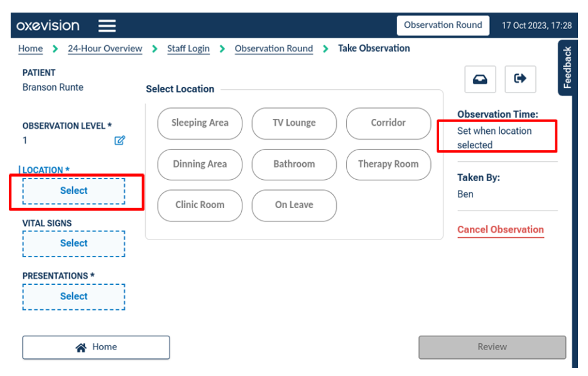Edit observation level with pencil icon
588x376 pixels.
click(119, 140)
